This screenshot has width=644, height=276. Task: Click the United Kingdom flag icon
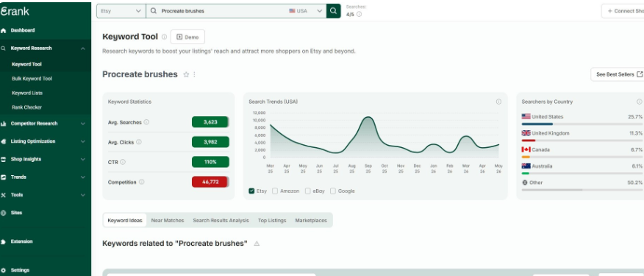(x=526, y=133)
